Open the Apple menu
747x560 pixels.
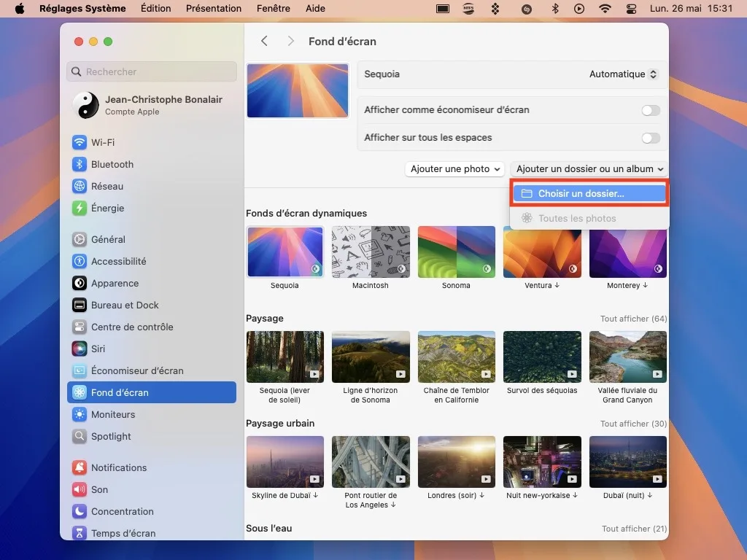point(20,9)
